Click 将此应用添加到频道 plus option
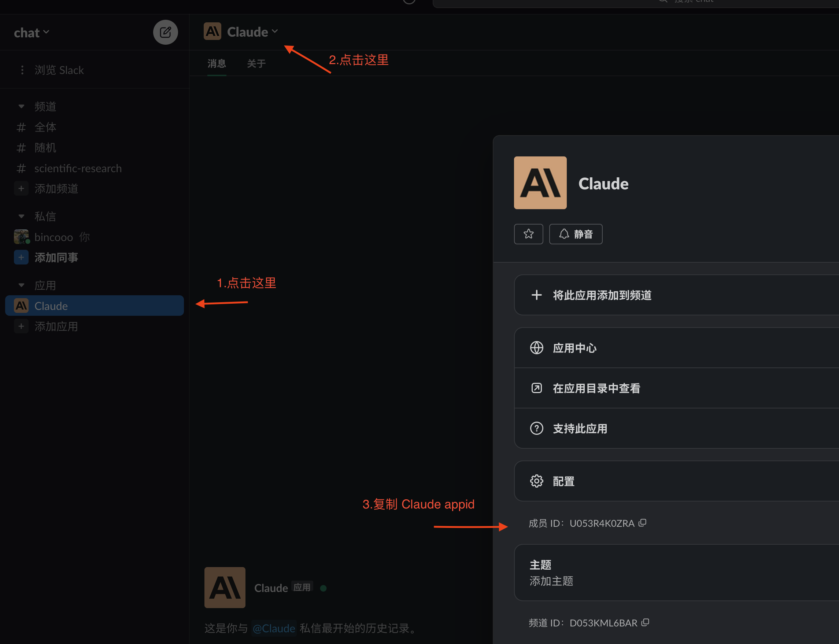Screen dimensions: 839x644 [602, 295]
